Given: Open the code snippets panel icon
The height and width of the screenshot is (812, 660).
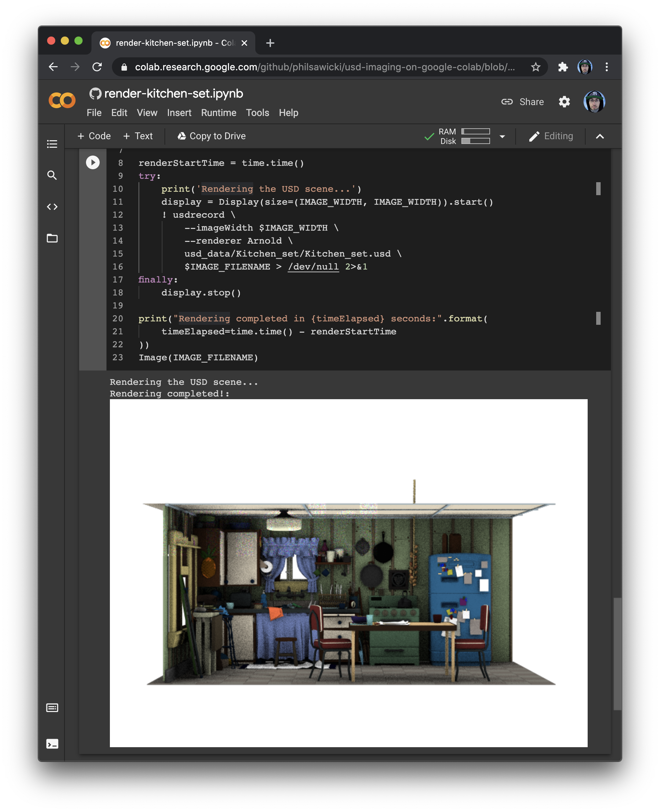Looking at the screenshot, I should tap(52, 207).
